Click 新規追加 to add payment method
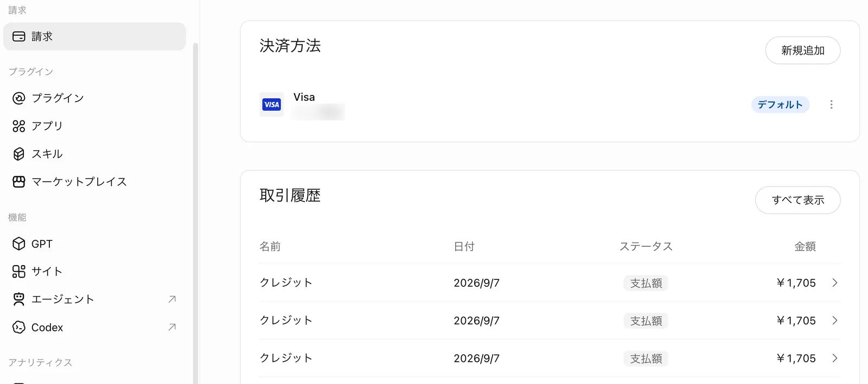This screenshot has height=384, width=868. pyautogui.click(x=803, y=50)
